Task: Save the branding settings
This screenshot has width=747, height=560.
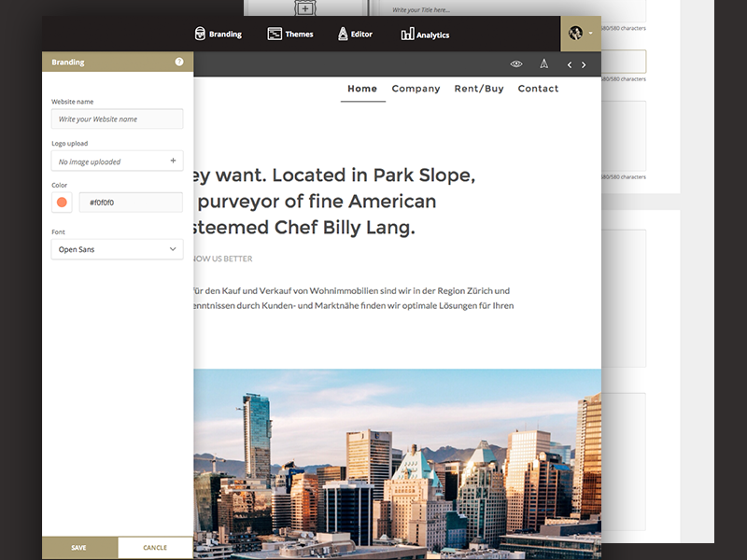Action: pos(78,548)
